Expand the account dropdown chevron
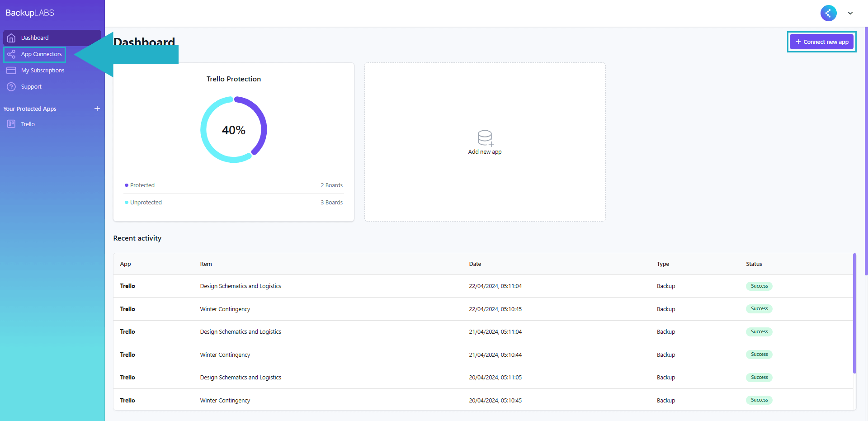The height and width of the screenshot is (421, 868). coord(850,13)
